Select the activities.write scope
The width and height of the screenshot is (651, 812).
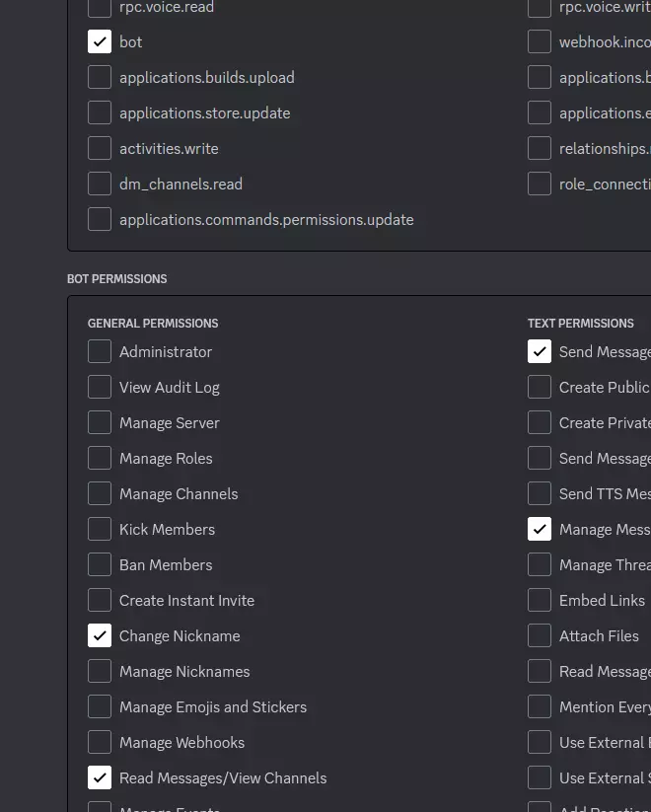(x=100, y=149)
